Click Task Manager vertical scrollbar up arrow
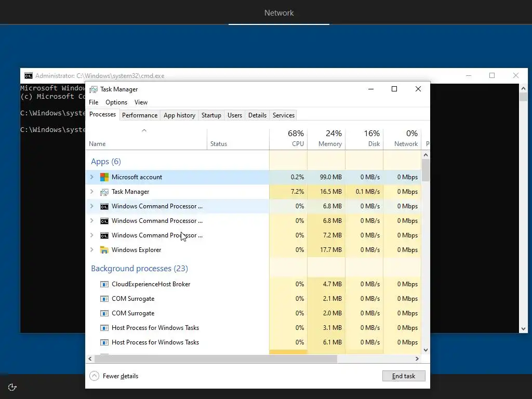This screenshot has width=532, height=399. pos(426,155)
